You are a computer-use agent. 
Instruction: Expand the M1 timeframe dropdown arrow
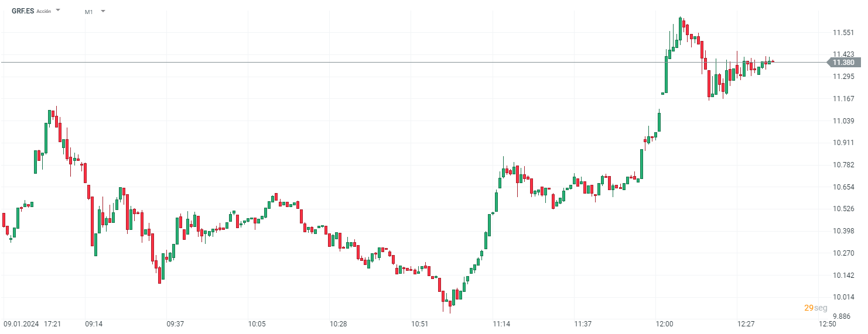click(103, 11)
